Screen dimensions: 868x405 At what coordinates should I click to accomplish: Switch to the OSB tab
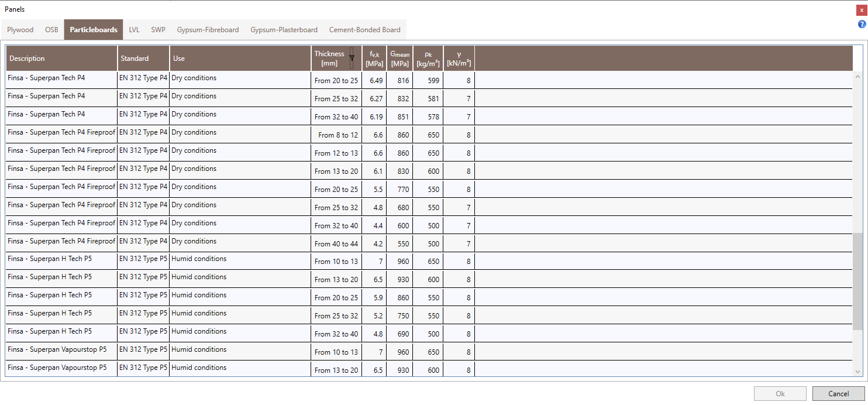[51, 30]
